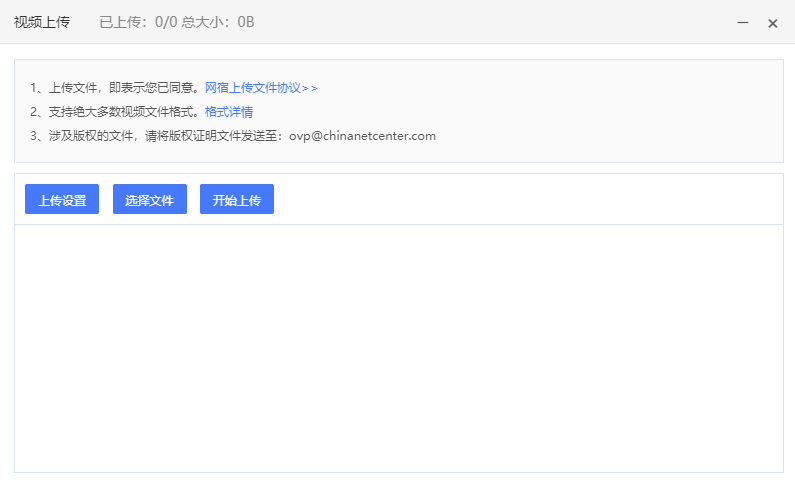Minimize the 视频上传 window
Image resolution: width=795 pixels, height=484 pixels.
743,23
